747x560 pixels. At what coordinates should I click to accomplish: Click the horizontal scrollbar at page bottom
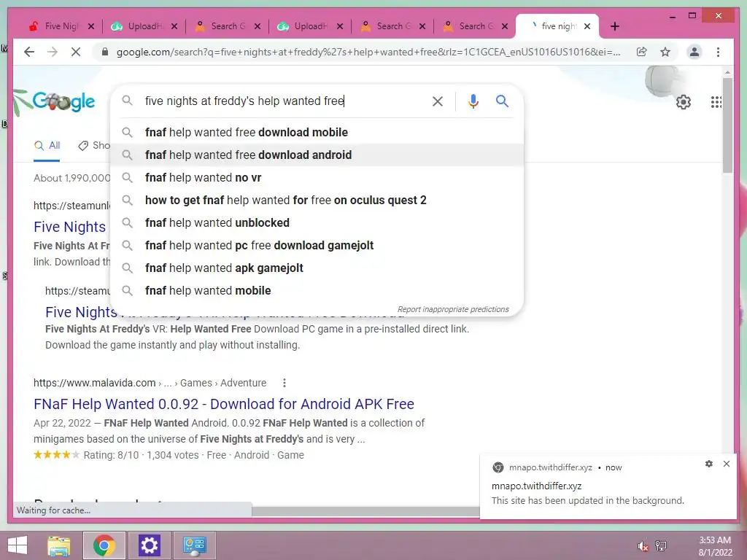365,511
